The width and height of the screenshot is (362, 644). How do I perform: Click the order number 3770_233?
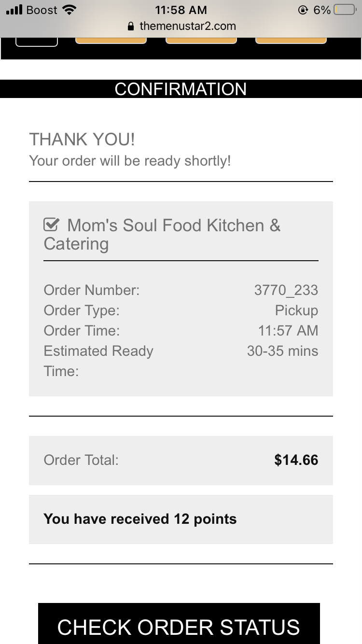click(286, 290)
